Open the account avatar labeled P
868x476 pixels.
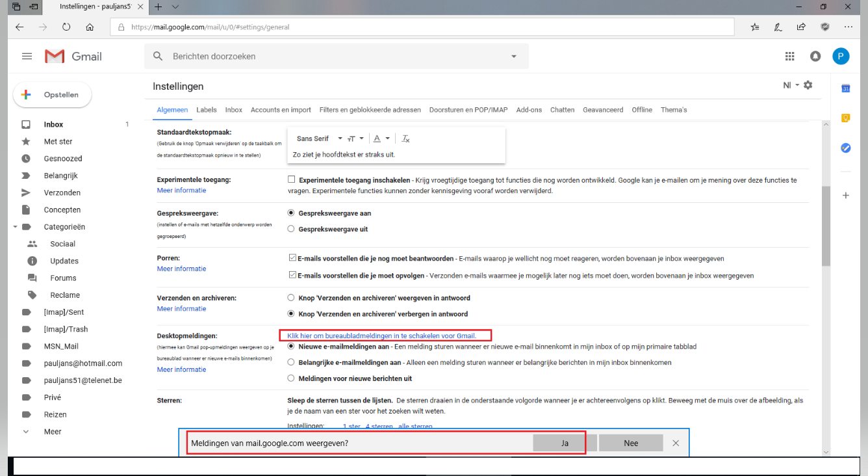(x=841, y=57)
